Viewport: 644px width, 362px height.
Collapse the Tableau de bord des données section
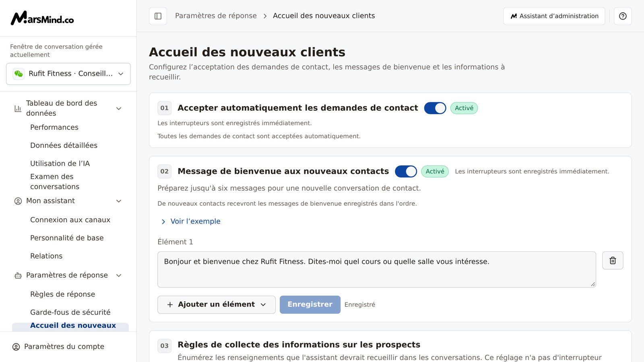pos(119,109)
